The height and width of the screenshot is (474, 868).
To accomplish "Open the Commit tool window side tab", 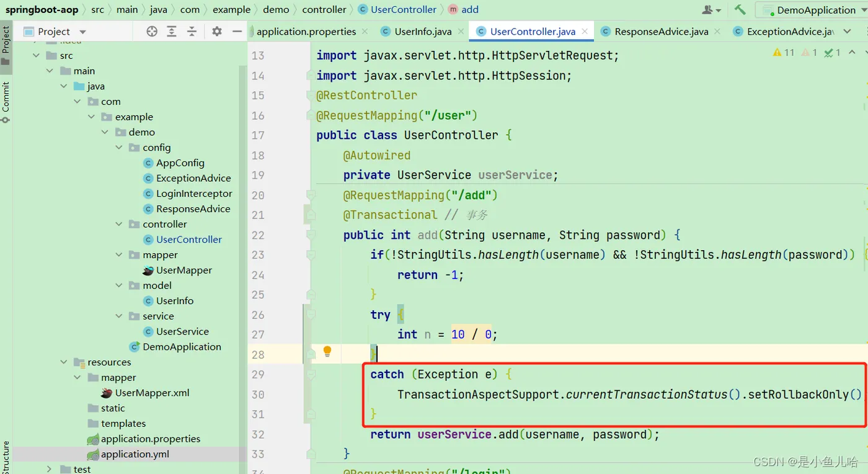I will point(6,102).
